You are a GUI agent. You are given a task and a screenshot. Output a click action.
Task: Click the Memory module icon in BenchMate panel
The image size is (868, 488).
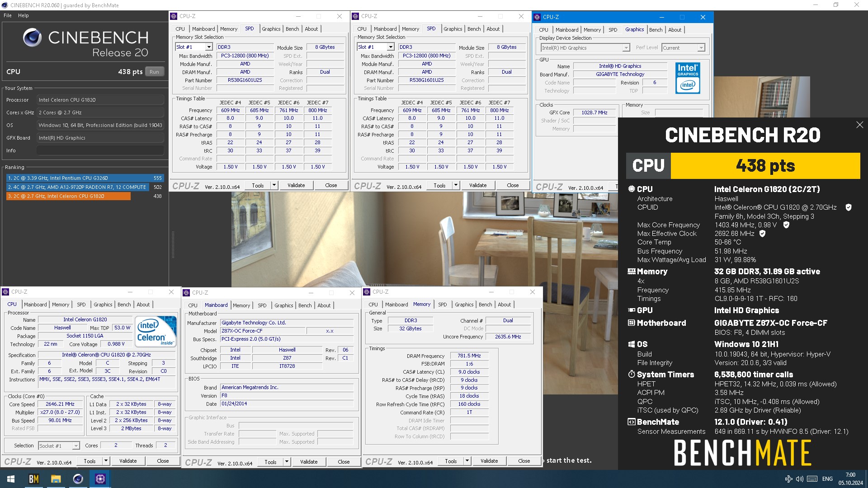click(x=632, y=272)
